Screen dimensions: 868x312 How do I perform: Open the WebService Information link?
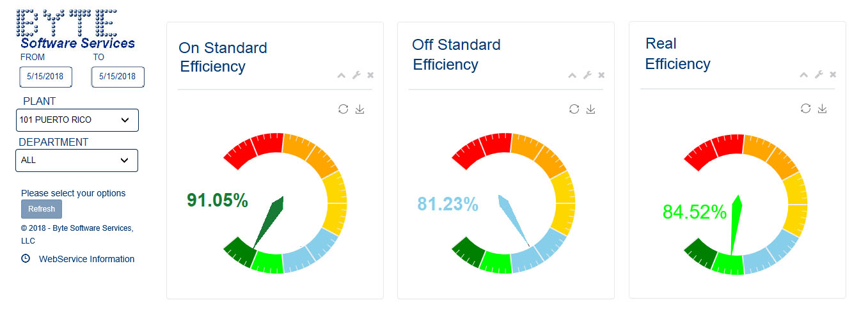click(x=86, y=259)
